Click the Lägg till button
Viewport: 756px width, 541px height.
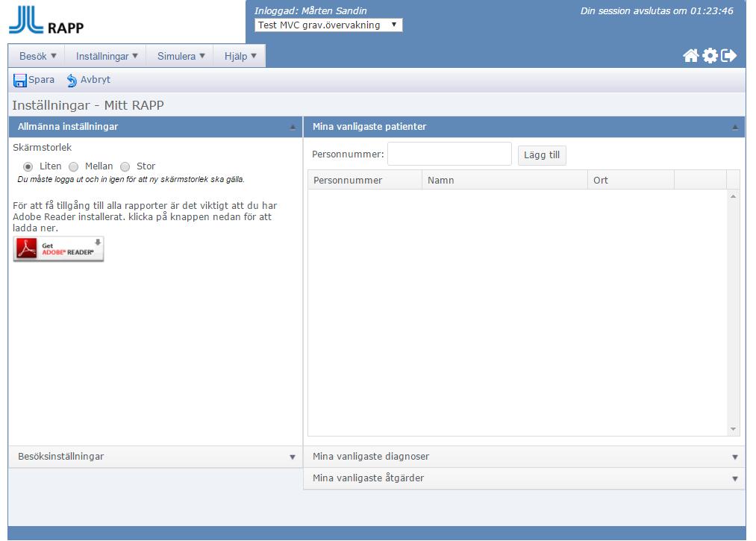[542, 155]
